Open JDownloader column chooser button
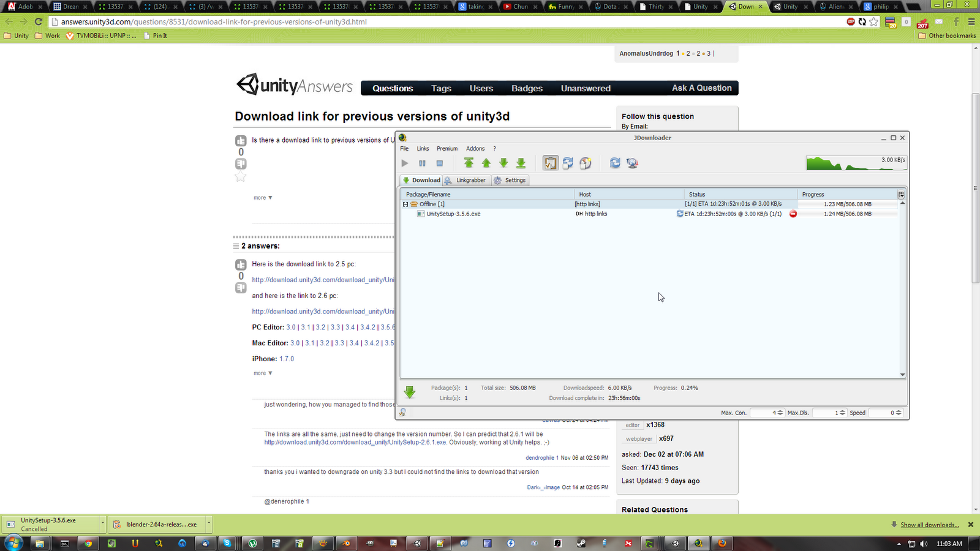This screenshot has width=980, height=551. tap(901, 195)
